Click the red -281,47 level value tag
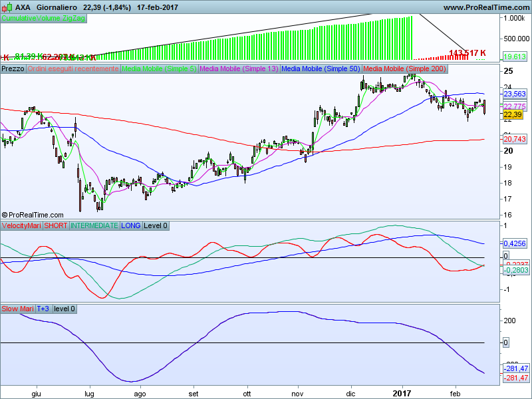The height and width of the screenshot is (399, 532). [516, 378]
